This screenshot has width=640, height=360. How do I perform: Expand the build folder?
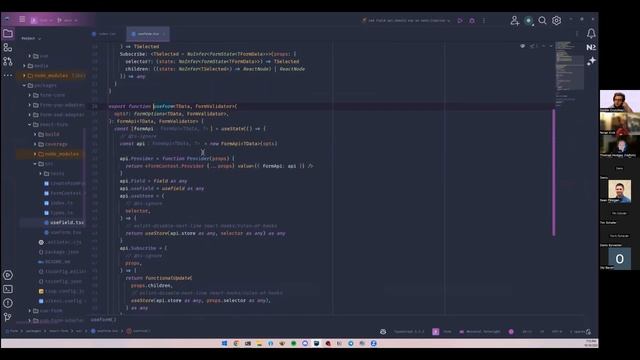35,134
